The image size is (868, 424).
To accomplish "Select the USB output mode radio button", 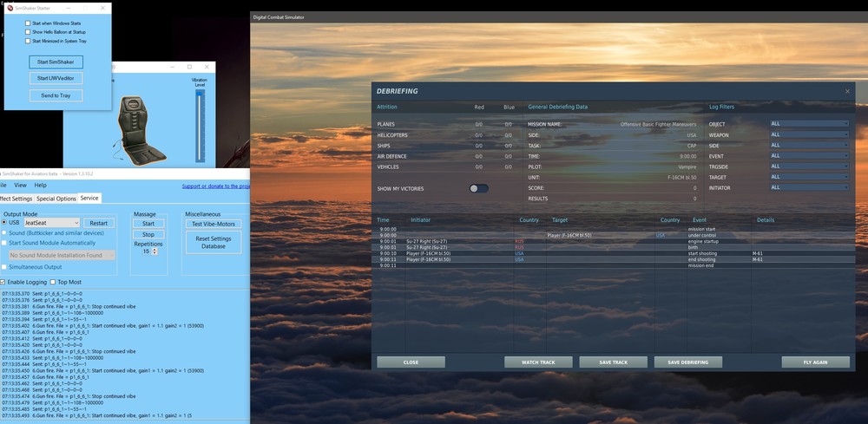I will [x=3, y=222].
